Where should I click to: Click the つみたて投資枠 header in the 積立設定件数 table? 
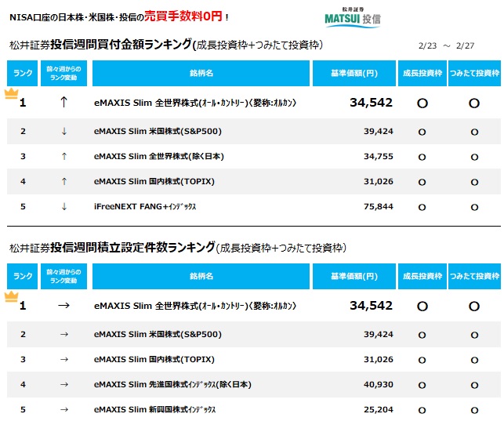pos(474,277)
